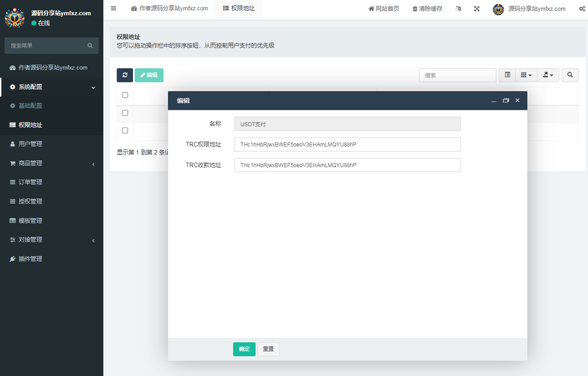Screen dimensions: 588x376
Task: Open the export dropdown
Action: [548, 75]
